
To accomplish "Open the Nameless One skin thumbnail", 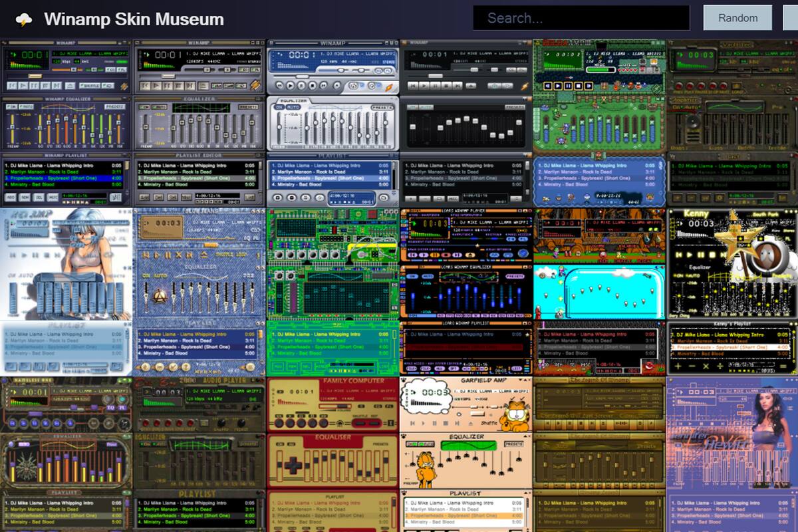I will click(x=66, y=455).
